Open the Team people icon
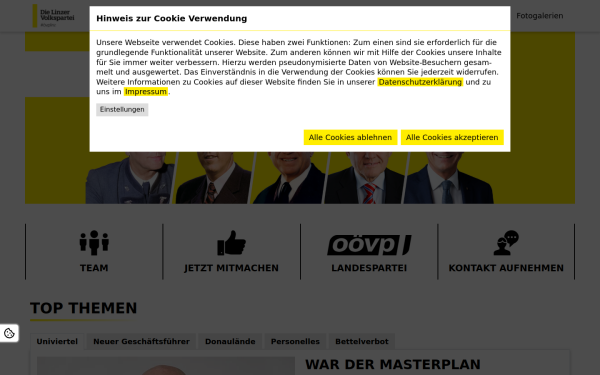The width and height of the screenshot is (600, 375). 94,243
